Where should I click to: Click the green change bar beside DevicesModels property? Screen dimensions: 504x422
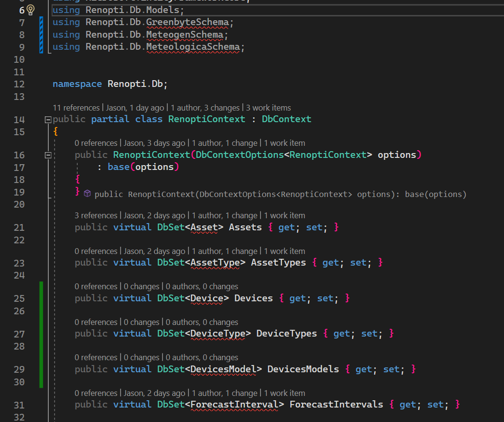coord(41,369)
